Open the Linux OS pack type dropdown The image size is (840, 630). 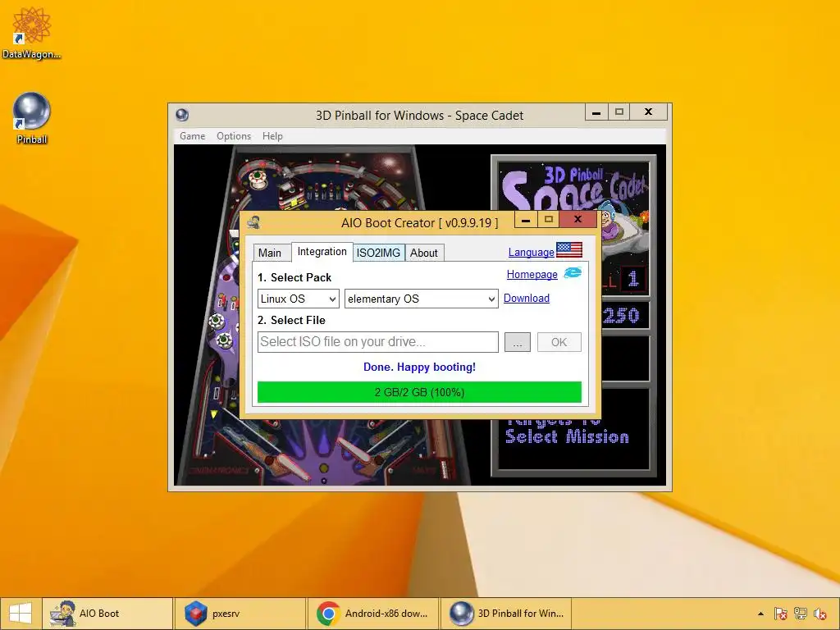299,299
